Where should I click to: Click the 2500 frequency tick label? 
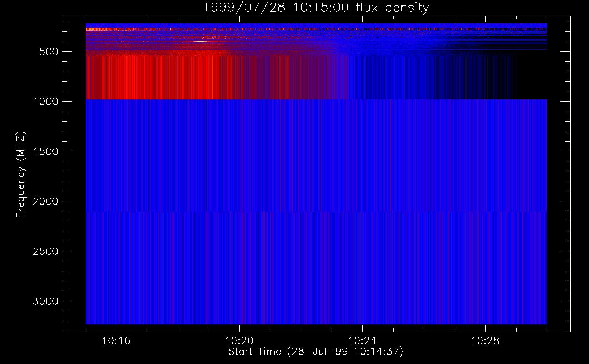click(x=46, y=251)
